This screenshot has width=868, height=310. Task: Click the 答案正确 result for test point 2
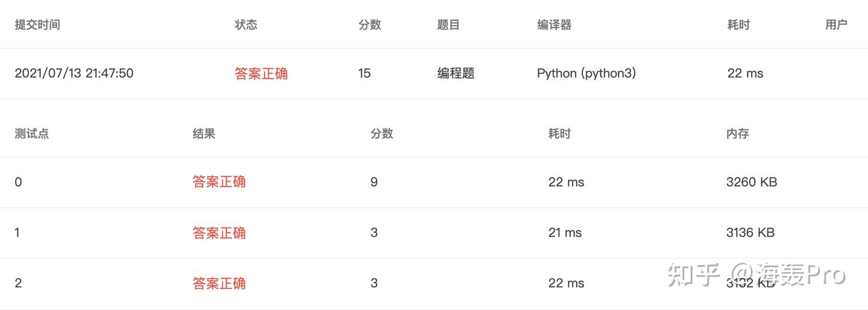coord(219,283)
